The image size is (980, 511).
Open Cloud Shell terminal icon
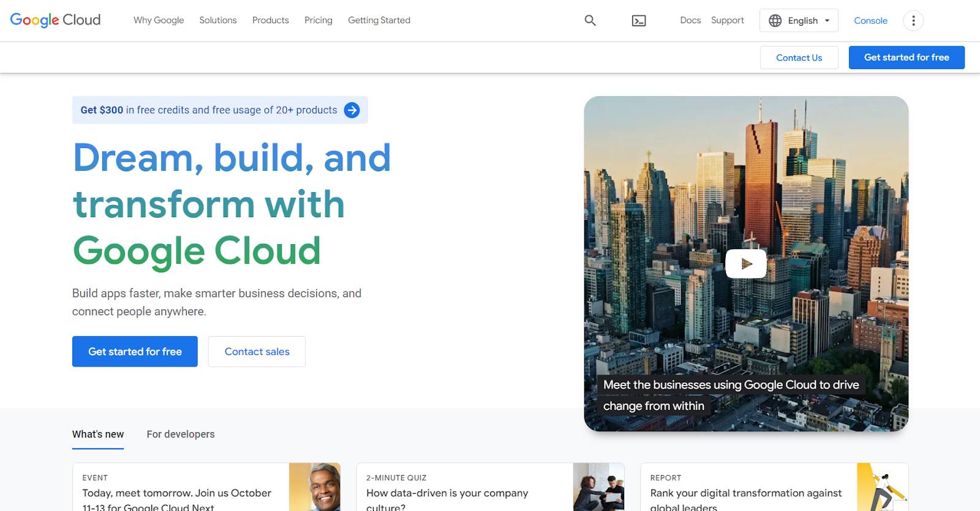click(x=639, y=21)
